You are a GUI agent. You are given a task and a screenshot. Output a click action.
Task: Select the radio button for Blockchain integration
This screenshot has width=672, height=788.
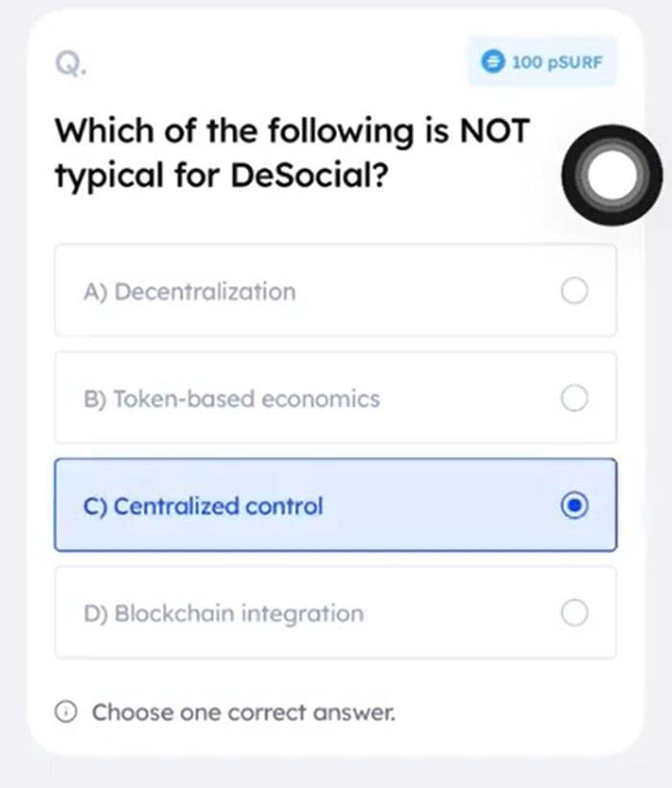(x=574, y=612)
